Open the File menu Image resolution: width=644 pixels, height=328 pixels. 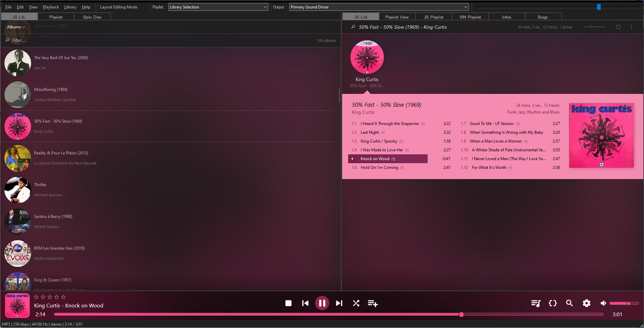[x=8, y=7]
